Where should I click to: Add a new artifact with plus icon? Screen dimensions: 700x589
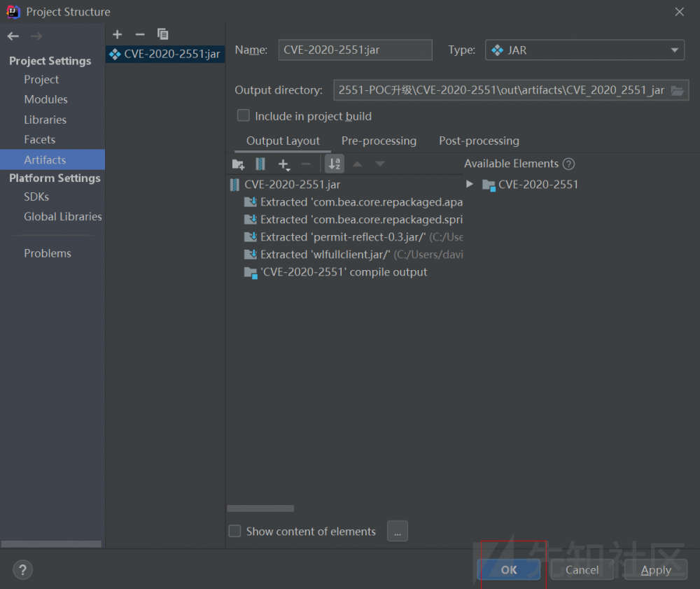[118, 34]
